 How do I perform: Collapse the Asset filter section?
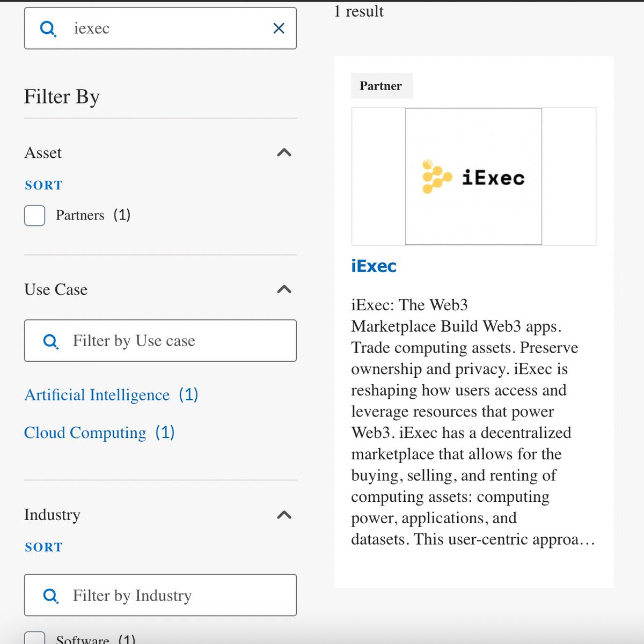[284, 153]
